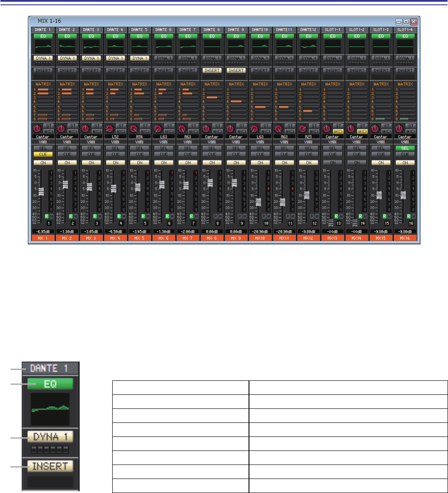Open the DANTE 1 port selector in mixer
448x493 pixels.
pos(43,29)
